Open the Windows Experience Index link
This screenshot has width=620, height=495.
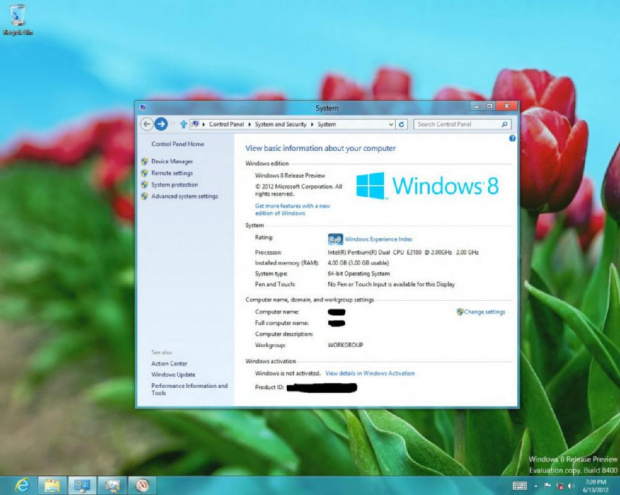378,239
